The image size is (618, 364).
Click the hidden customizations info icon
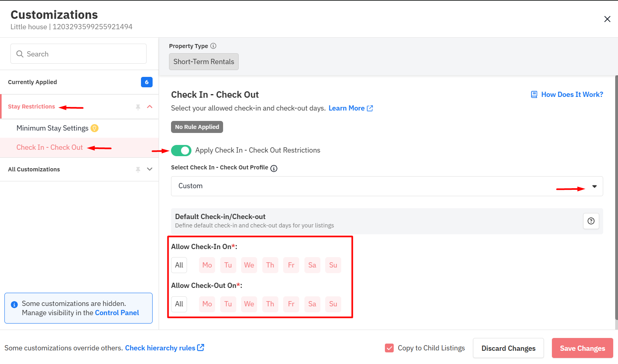tap(14, 305)
